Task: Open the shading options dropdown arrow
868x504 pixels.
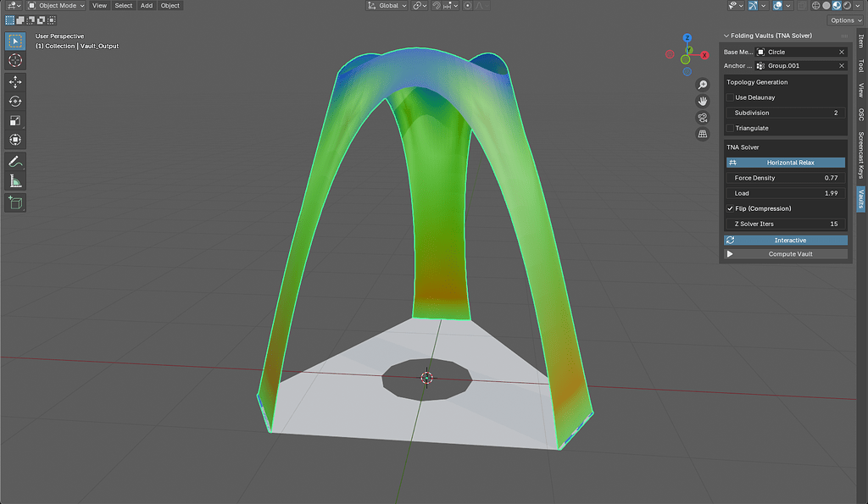Action: pos(858,6)
